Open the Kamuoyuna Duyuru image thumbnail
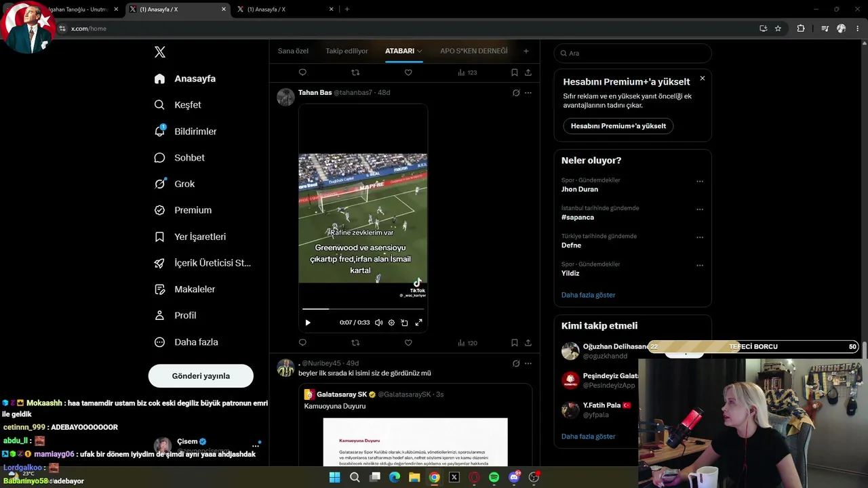The height and width of the screenshot is (488, 868). pyautogui.click(x=415, y=442)
